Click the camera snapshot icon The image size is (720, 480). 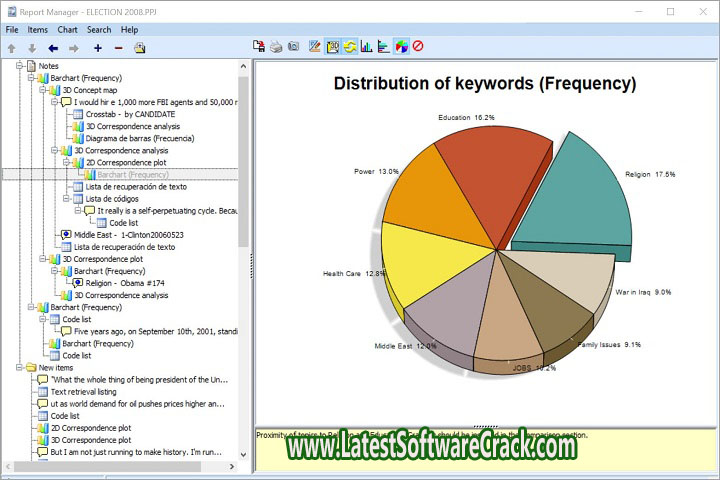[293, 46]
